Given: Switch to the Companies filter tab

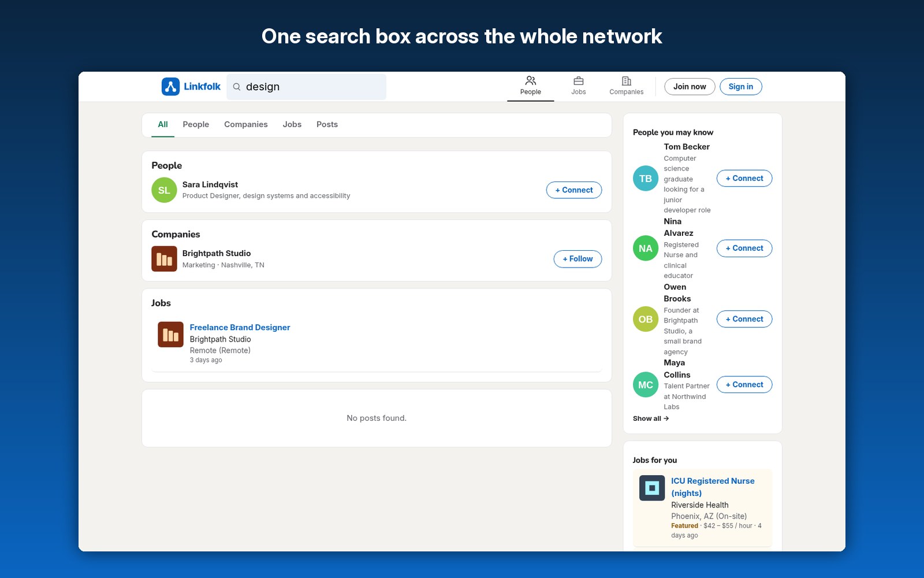Looking at the screenshot, I should click(246, 124).
